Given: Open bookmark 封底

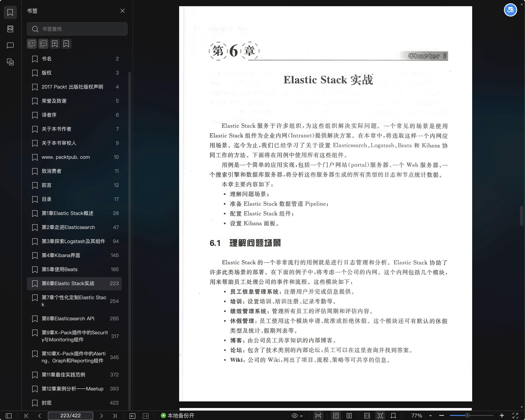Looking at the screenshot, I should (x=74, y=403).
